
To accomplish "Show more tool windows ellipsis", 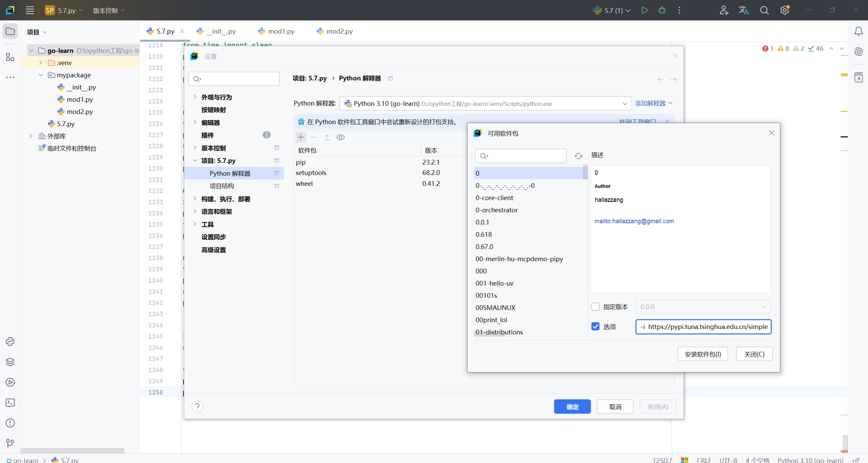I will (10, 77).
